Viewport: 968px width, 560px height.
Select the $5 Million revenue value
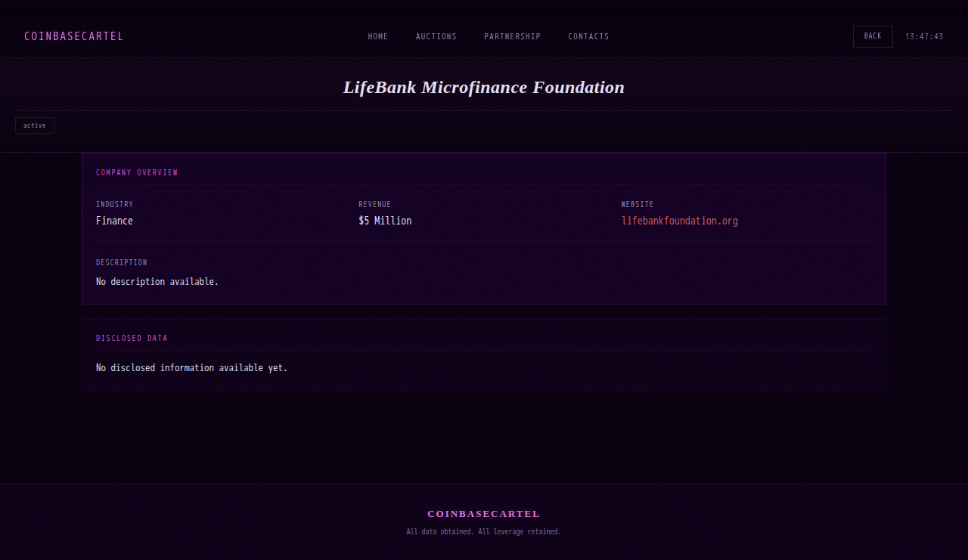tap(385, 221)
